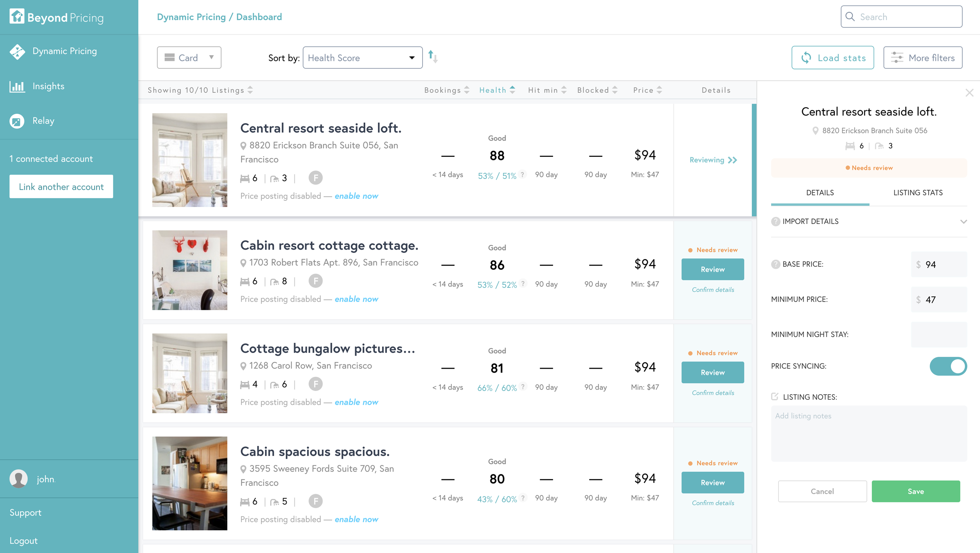Switch to the Listing Stats tab
This screenshot has height=553, width=980.
click(x=918, y=193)
